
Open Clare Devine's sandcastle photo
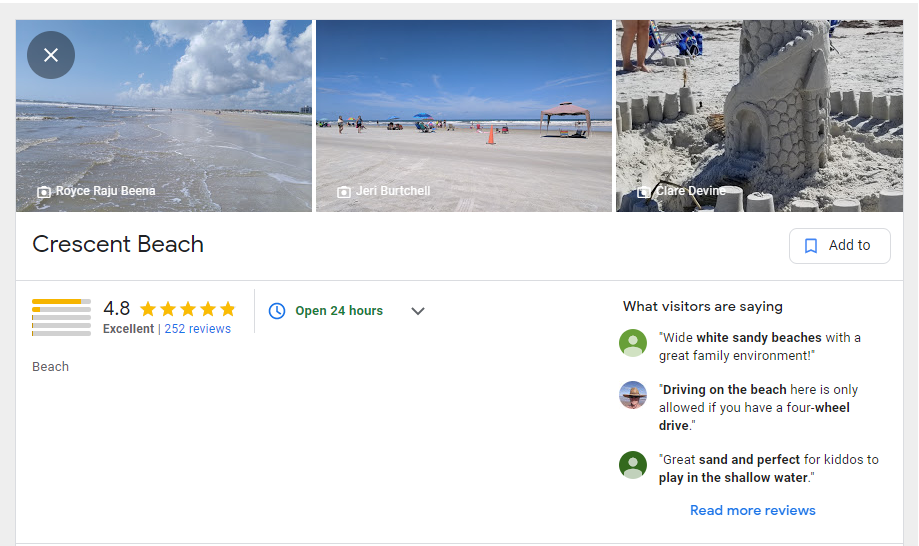[x=760, y=116]
